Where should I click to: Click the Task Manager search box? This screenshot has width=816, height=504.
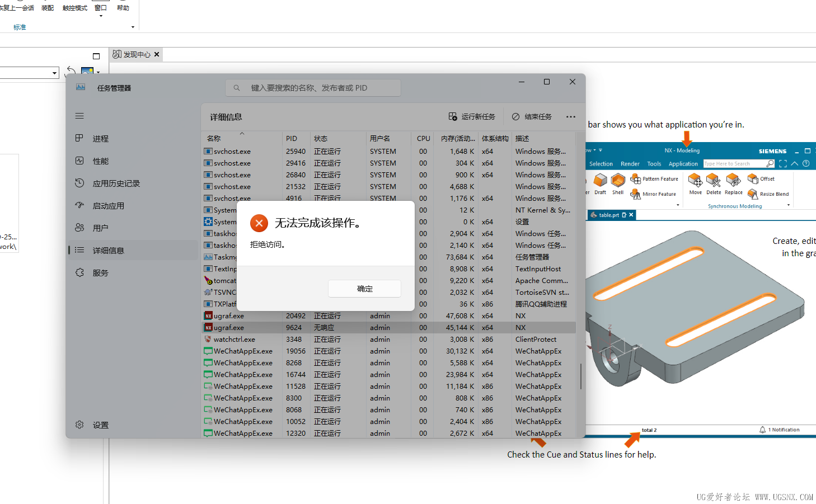[x=313, y=88]
